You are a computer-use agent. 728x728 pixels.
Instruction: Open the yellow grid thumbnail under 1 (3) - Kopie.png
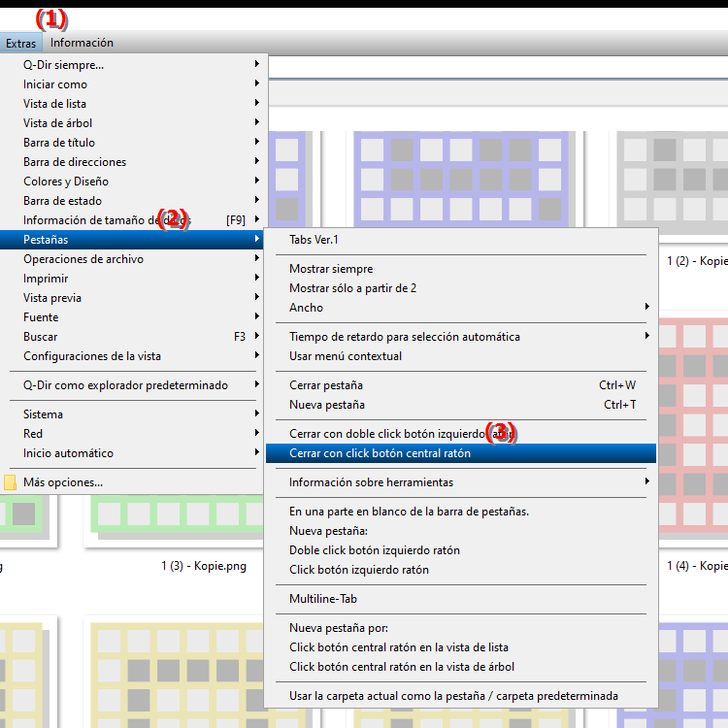(x=177, y=676)
